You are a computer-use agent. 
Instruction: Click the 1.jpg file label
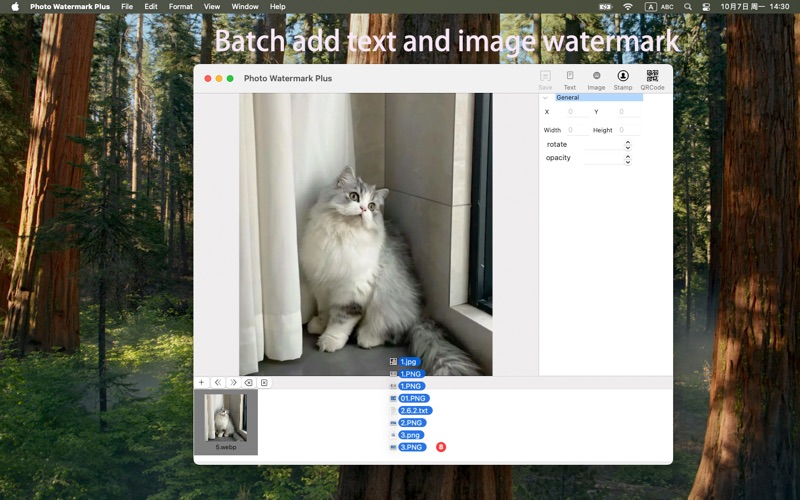coord(409,362)
